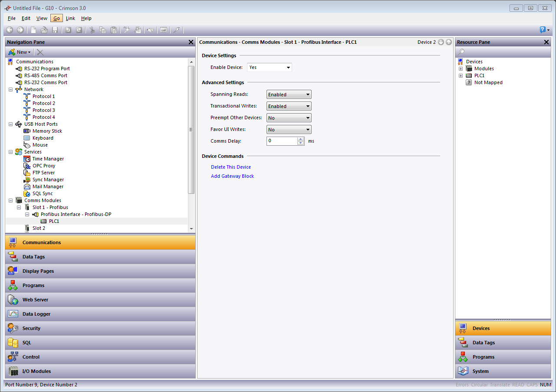Undo the last action via toolbar
Screen dimensions: 556x392
point(68,30)
